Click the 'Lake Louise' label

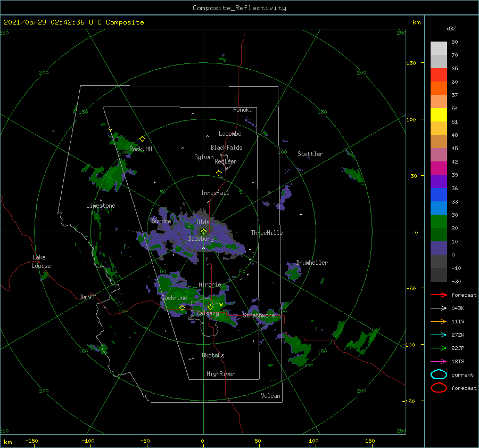point(41,262)
